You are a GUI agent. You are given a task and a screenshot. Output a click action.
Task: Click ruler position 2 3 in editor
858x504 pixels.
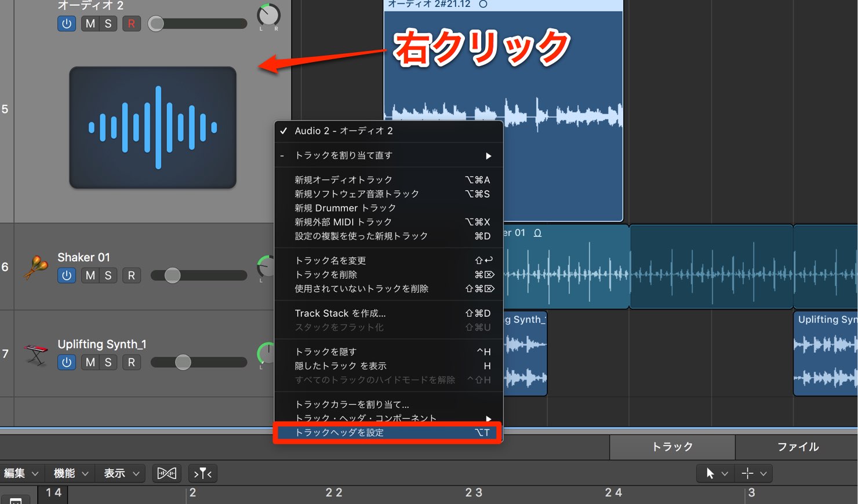[474, 493]
